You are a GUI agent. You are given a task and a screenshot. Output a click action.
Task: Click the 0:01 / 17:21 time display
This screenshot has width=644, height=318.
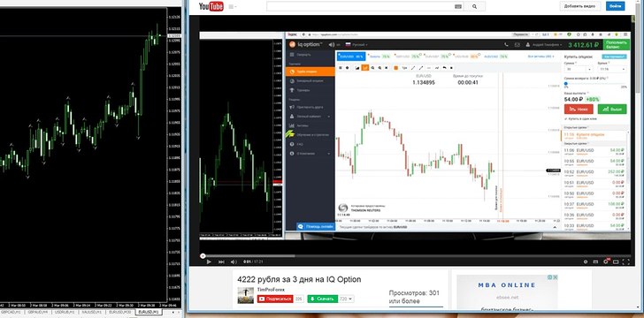[253, 261]
